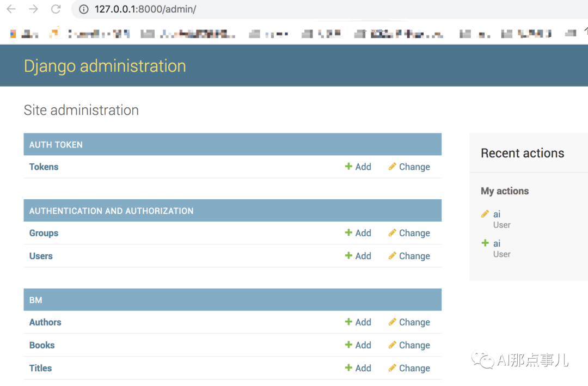
Task: Click the plus icon in Books row
Action: click(348, 345)
